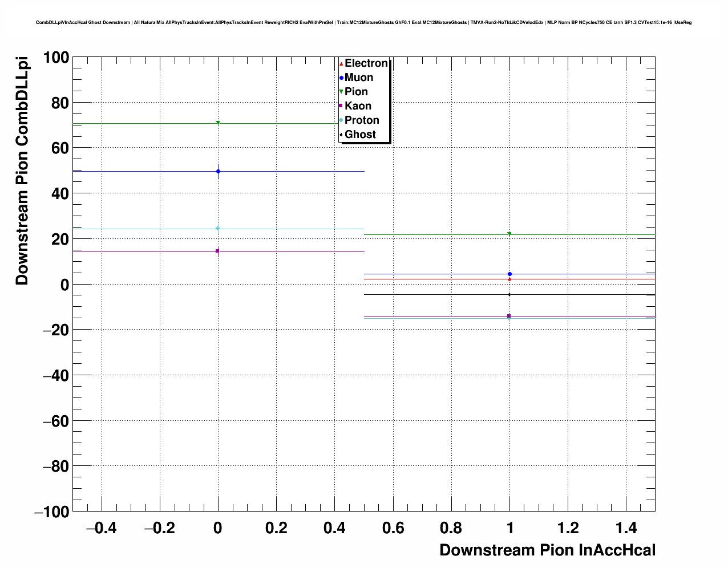Select the blue Muon data point at x=1

click(x=509, y=274)
